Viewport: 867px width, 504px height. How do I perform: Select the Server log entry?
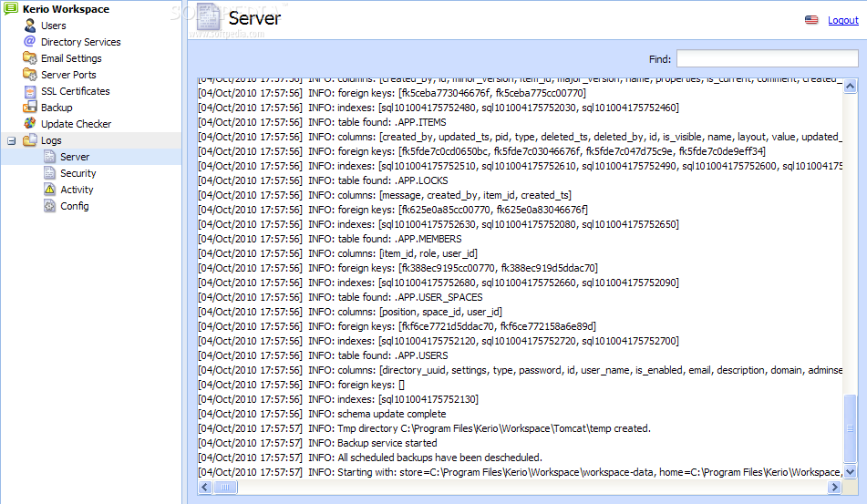coord(75,157)
